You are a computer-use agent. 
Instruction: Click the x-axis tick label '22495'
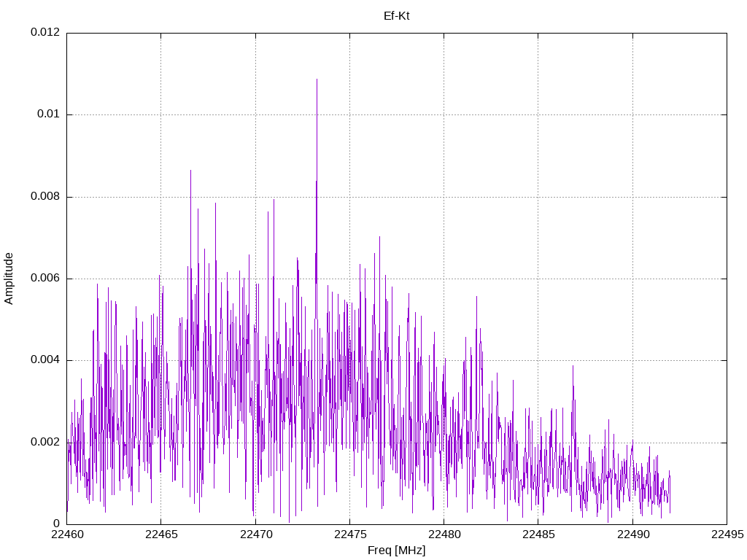[x=727, y=534]
